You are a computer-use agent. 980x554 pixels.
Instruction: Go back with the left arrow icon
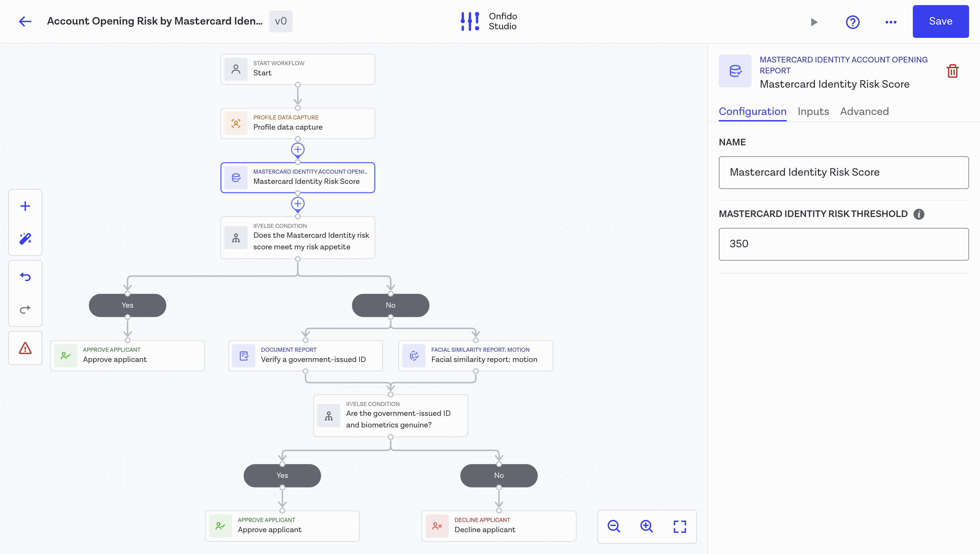point(25,21)
